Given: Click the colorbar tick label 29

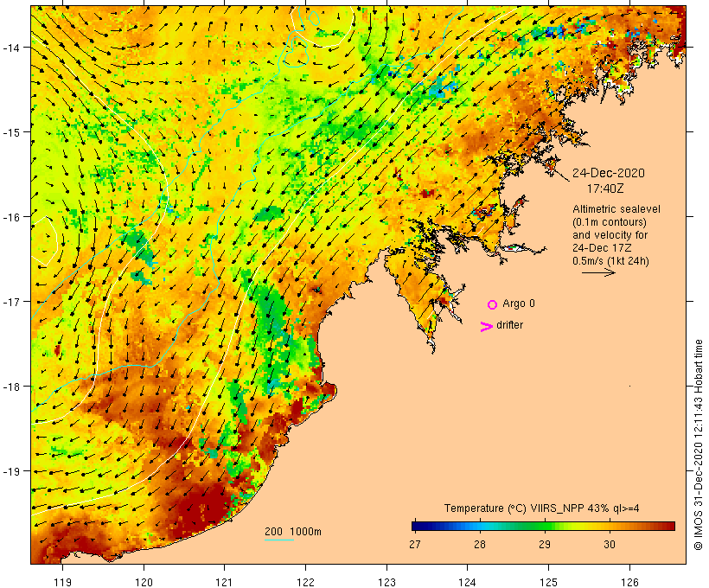Looking at the screenshot, I should [545, 545].
